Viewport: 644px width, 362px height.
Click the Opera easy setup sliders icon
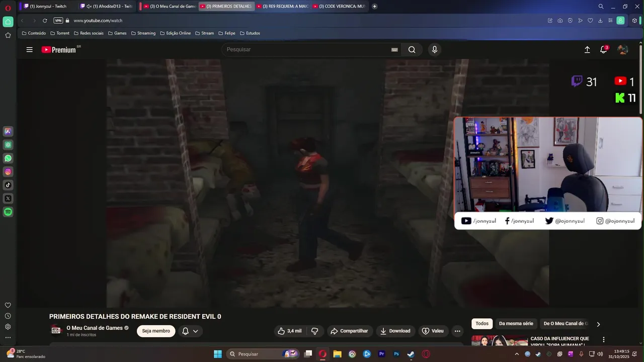coord(610,21)
